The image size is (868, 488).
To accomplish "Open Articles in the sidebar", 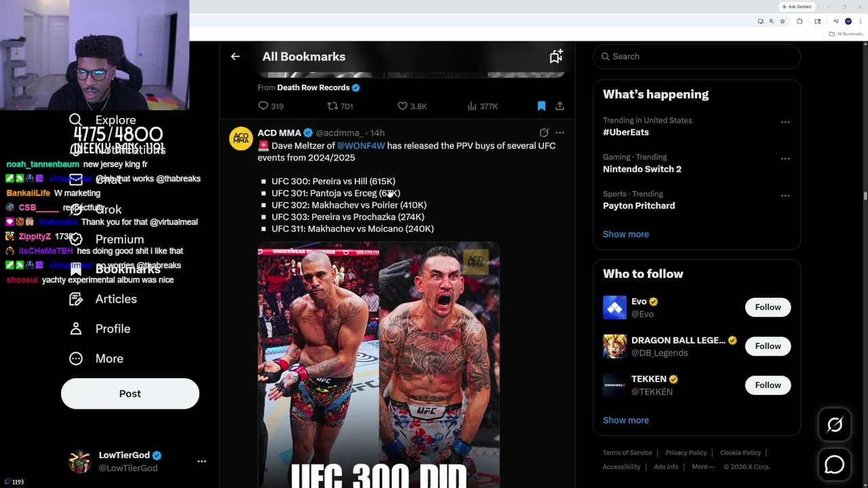I will tap(103, 299).
